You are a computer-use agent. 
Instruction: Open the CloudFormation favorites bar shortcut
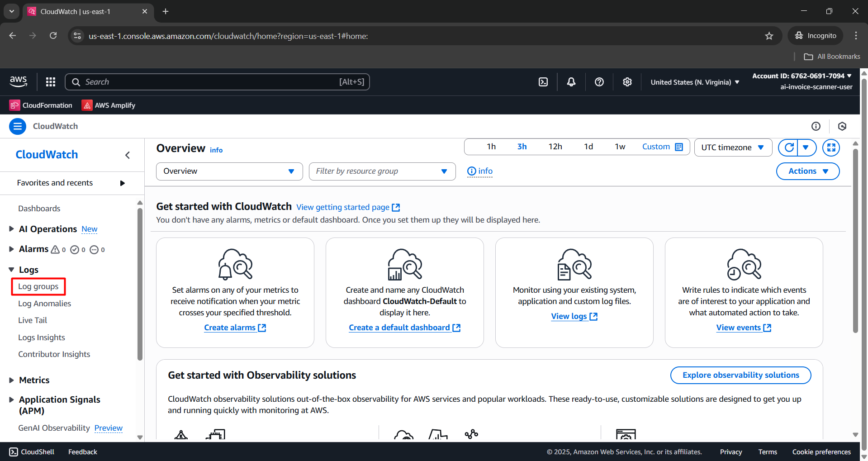(40, 105)
